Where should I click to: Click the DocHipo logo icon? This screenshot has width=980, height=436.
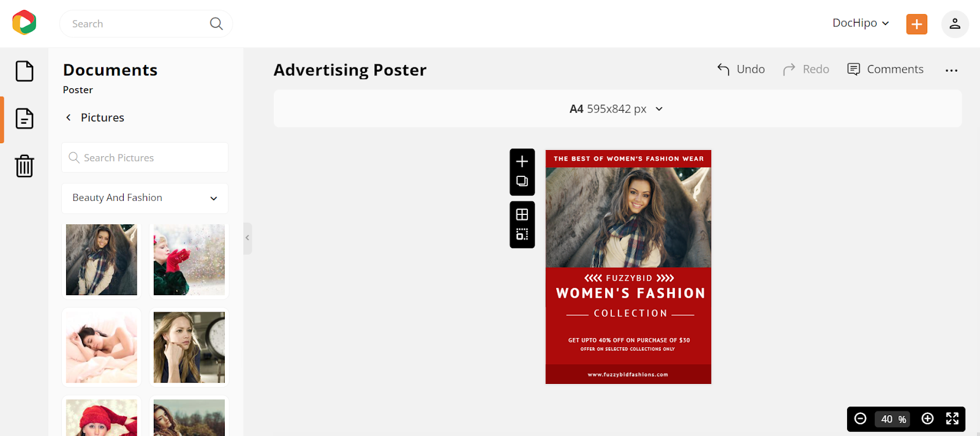(24, 23)
